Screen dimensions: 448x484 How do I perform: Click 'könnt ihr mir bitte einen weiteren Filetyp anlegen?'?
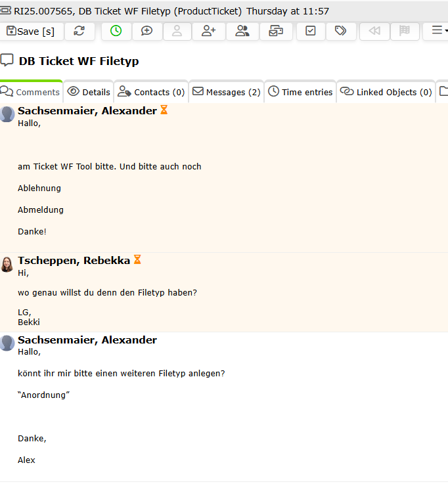[x=122, y=374]
